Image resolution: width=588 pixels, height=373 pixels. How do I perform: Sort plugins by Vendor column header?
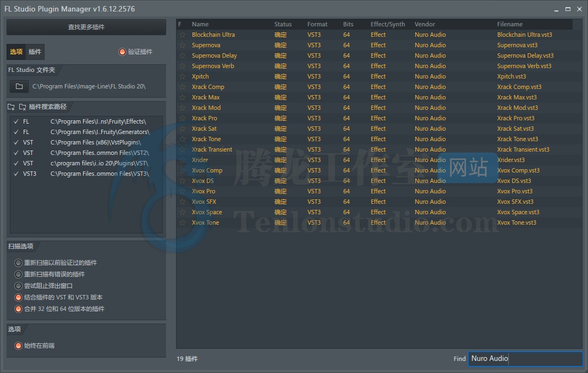click(x=425, y=24)
